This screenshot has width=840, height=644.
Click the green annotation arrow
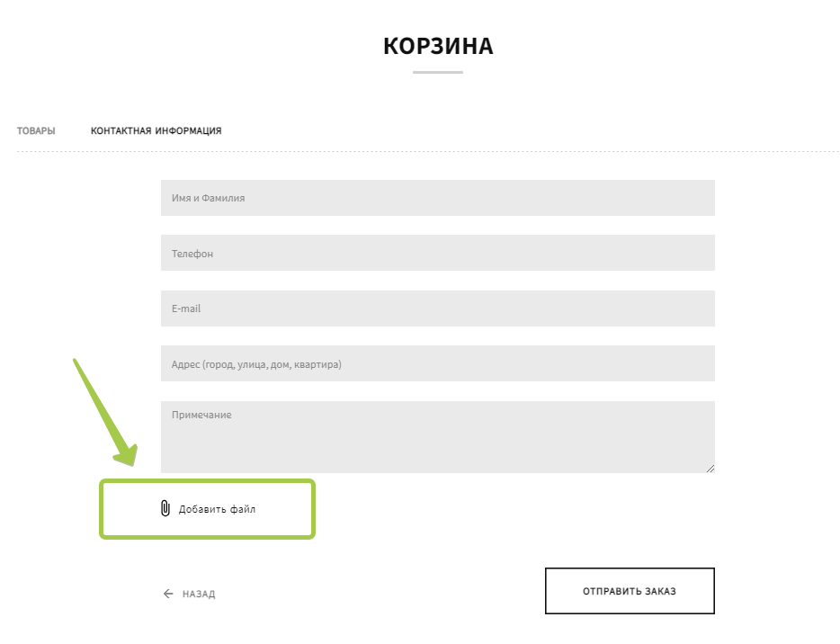[104, 413]
